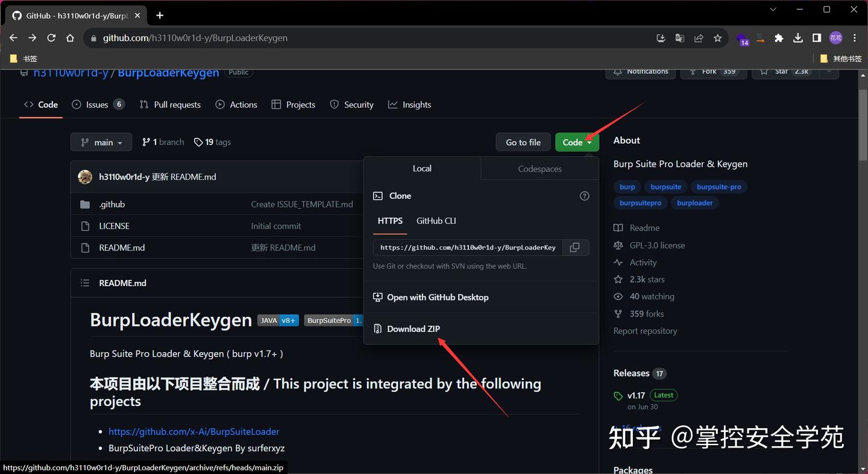This screenshot has width=868, height=474.
Task: Click install app icon in address bar
Action: tap(661, 38)
